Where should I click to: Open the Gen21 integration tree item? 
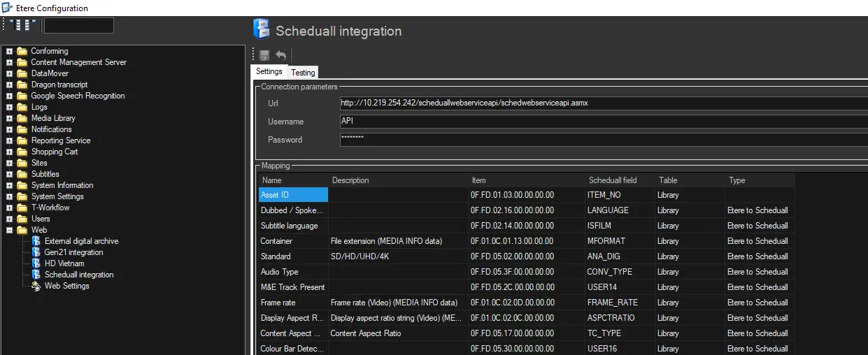(x=73, y=252)
